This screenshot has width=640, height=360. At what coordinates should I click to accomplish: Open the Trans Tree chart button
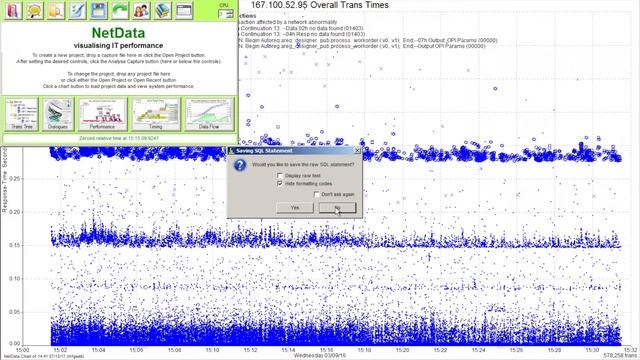pyautogui.click(x=22, y=114)
